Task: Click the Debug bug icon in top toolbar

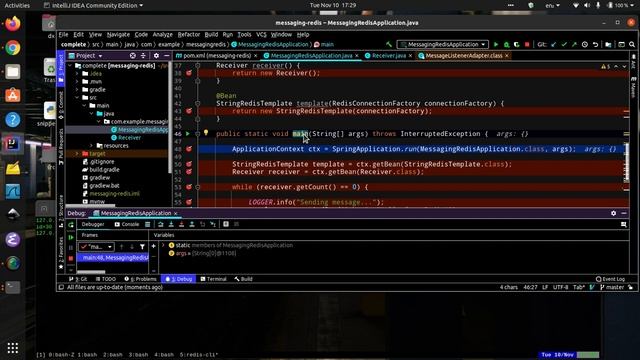Action: [507, 44]
